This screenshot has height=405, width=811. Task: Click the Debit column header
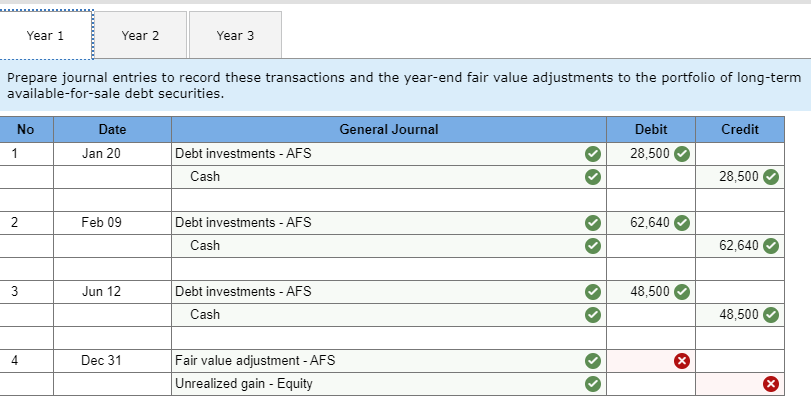(651, 130)
